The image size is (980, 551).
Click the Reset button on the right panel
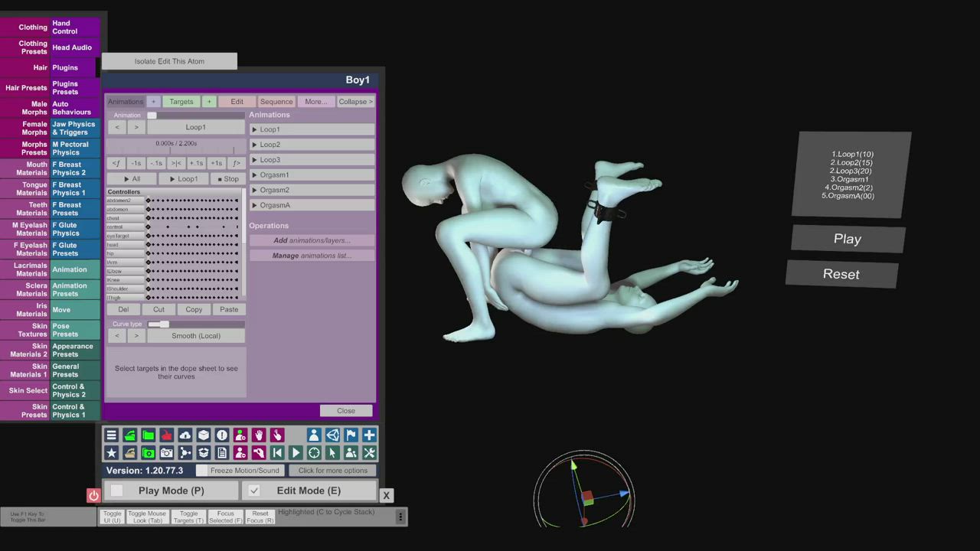(841, 274)
